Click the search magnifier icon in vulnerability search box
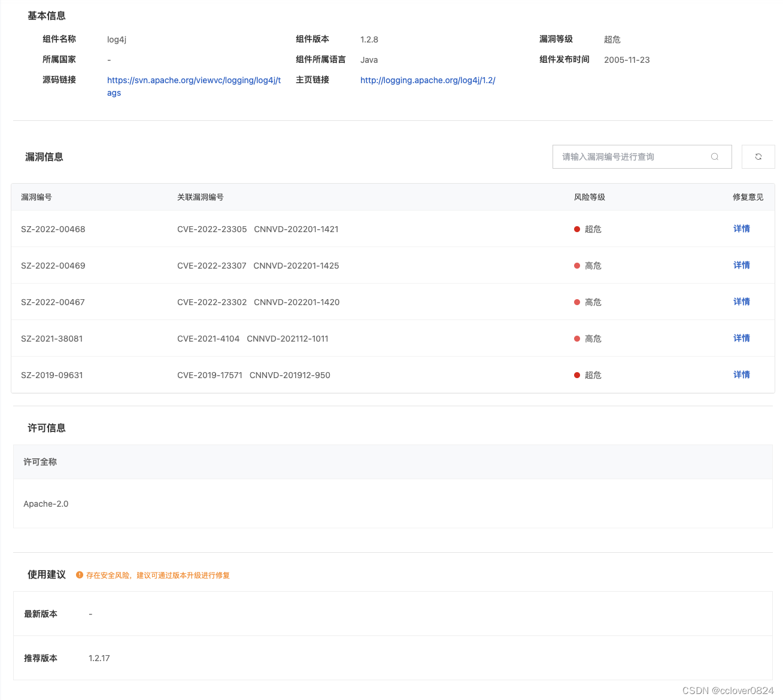The image size is (783, 700). (x=714, y=157)
